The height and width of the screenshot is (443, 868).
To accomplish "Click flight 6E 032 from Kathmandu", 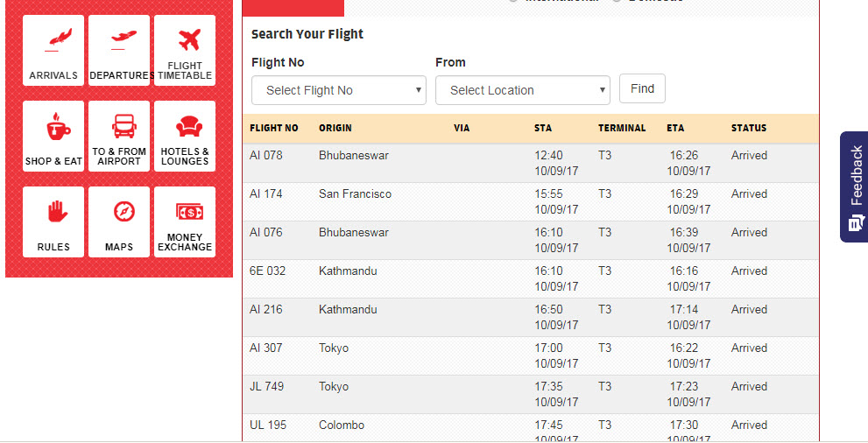I will tap(530, 278).
